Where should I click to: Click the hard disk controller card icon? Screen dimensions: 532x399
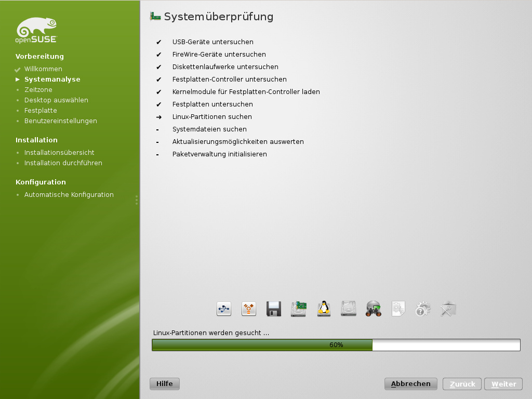click(x=299, y=309)
